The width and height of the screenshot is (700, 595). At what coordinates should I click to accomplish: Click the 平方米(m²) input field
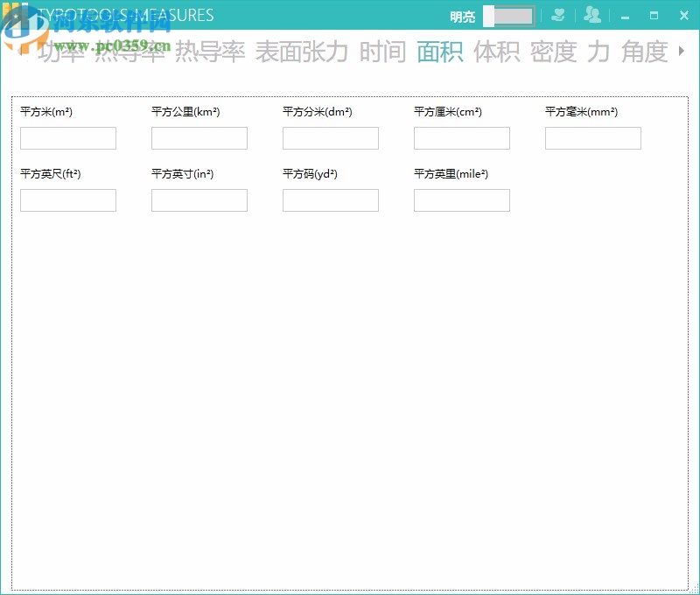67,137
